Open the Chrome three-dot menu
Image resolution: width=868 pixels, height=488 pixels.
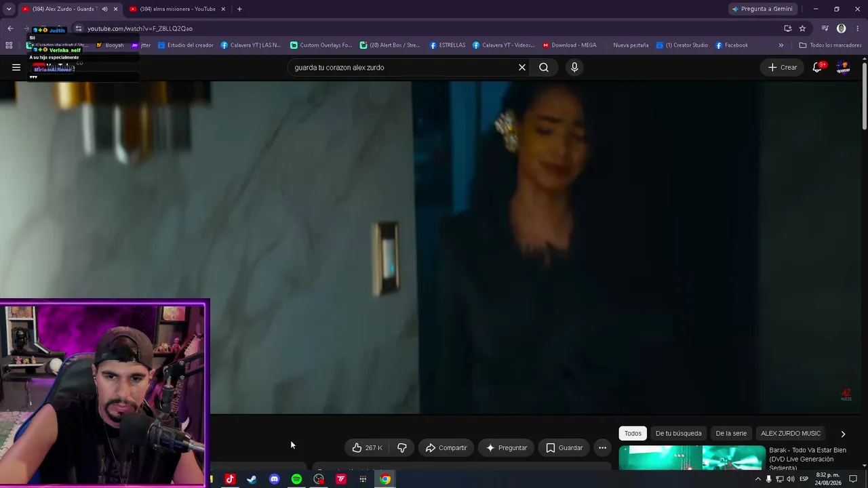858,28
